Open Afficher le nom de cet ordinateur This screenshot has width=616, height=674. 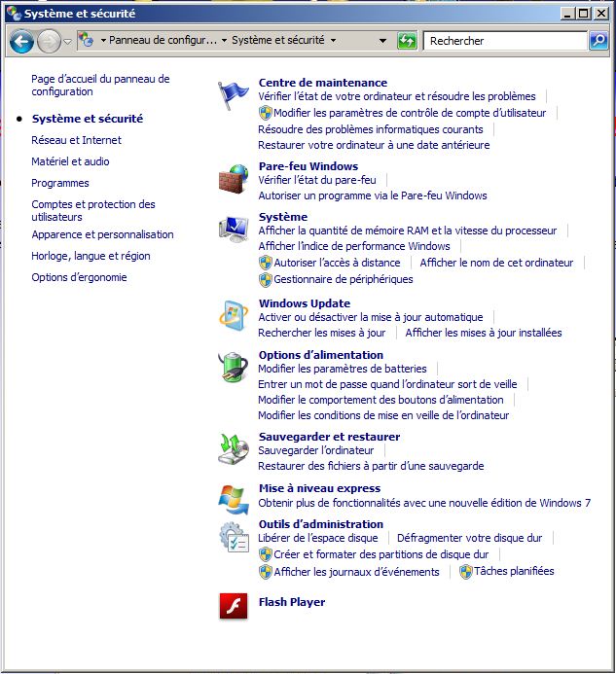click(496, 263)
